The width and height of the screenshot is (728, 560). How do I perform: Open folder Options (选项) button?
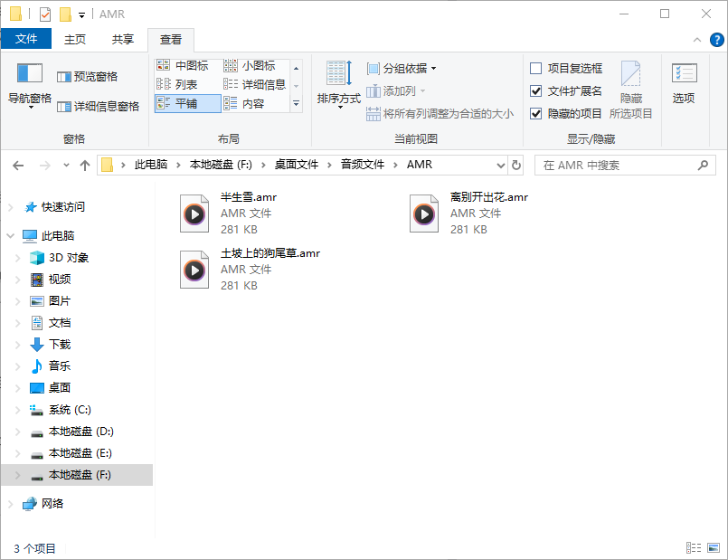point(684,83)
